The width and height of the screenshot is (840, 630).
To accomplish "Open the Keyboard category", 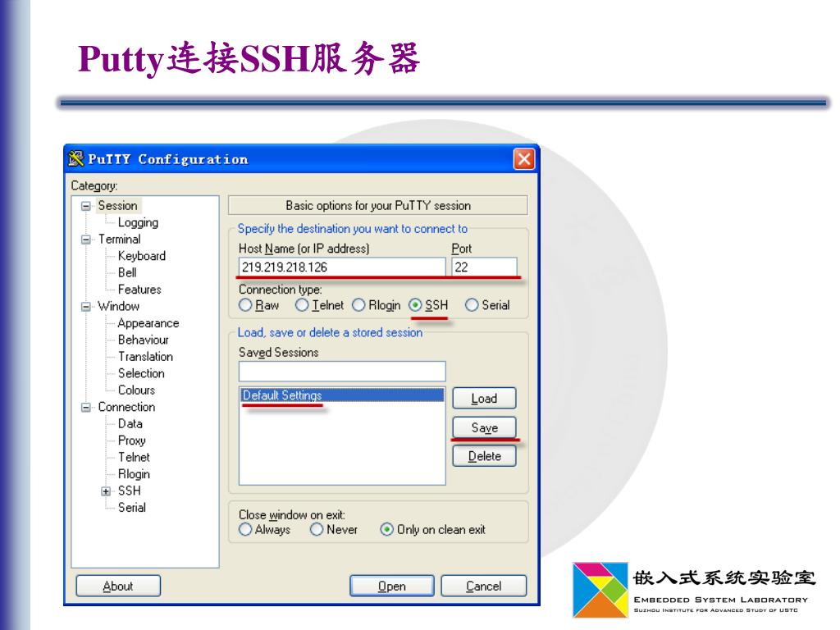I will (x=142, y=256).
